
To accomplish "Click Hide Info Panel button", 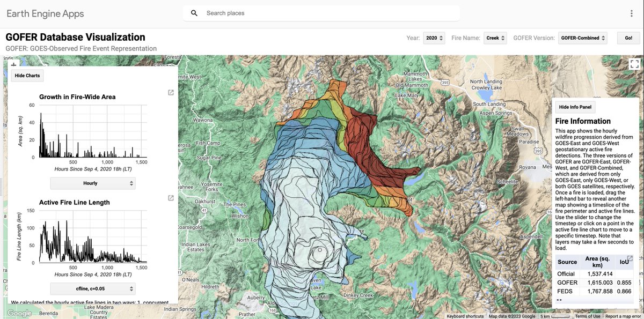I will pyautogui.click(x=575, y=107).
